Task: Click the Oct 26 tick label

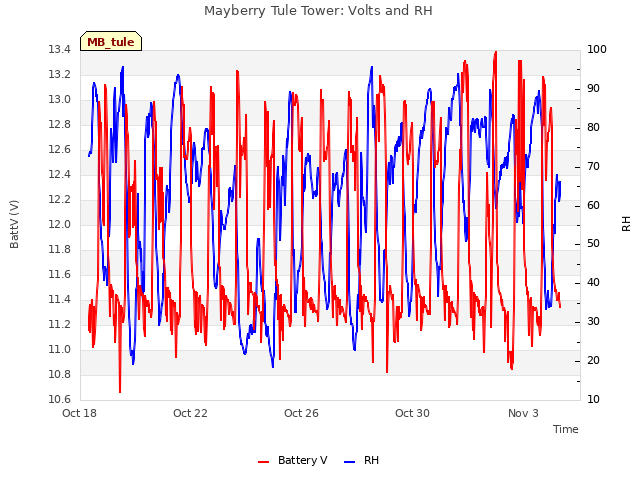Action: pos(301,413)
